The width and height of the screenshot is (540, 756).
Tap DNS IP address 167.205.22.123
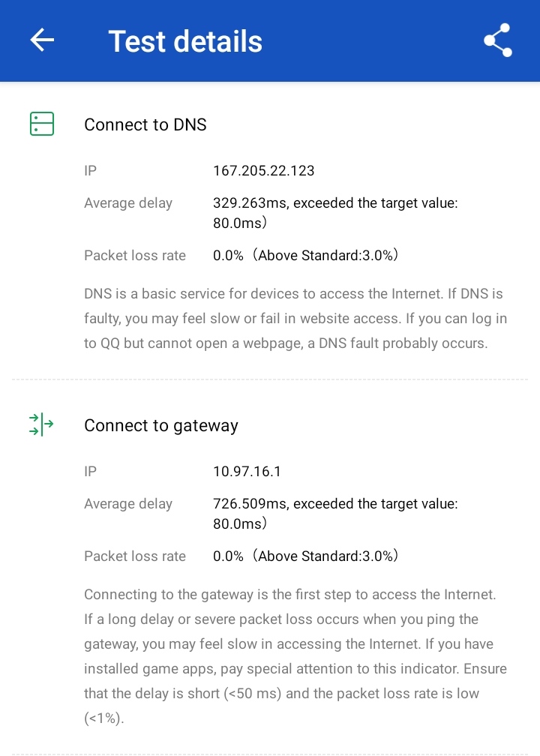coord(264,171)
